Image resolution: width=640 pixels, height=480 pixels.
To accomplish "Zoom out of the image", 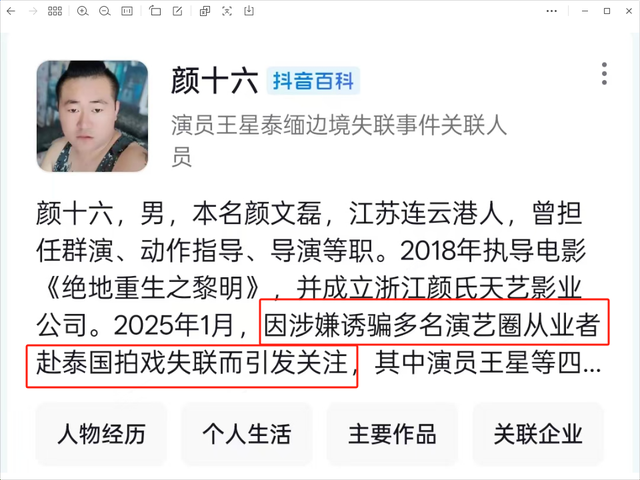I will click(105, 11).
